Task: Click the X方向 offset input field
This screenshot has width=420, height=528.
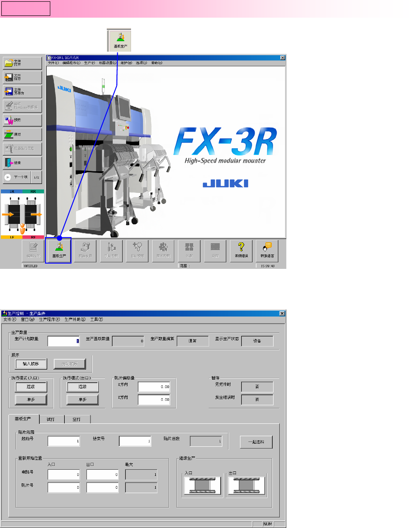Action: 154,387
